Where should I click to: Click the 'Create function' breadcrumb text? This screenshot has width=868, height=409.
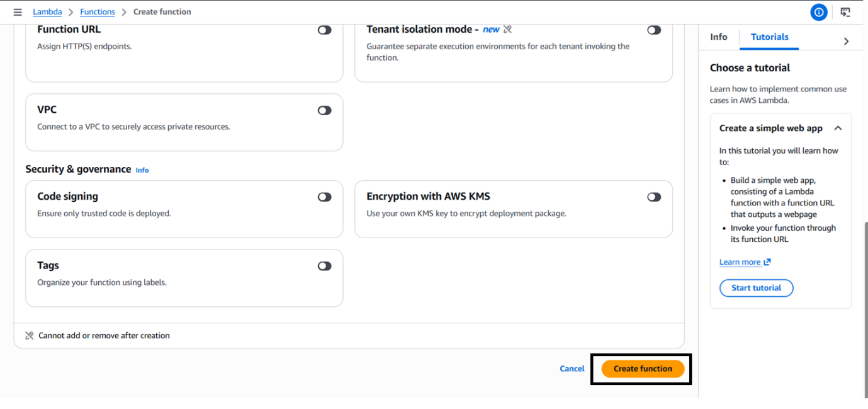pyautogui.click(x=162, y=12)
